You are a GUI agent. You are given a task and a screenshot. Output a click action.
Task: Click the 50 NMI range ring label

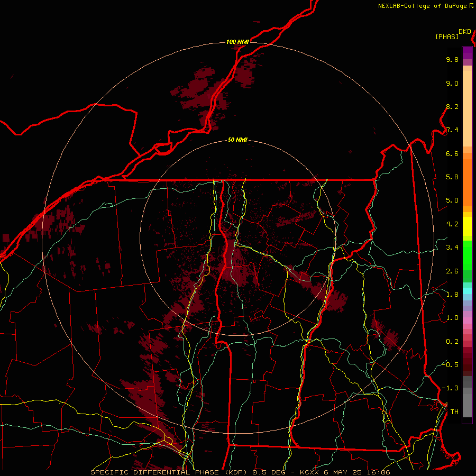click(x=237, y=140)
